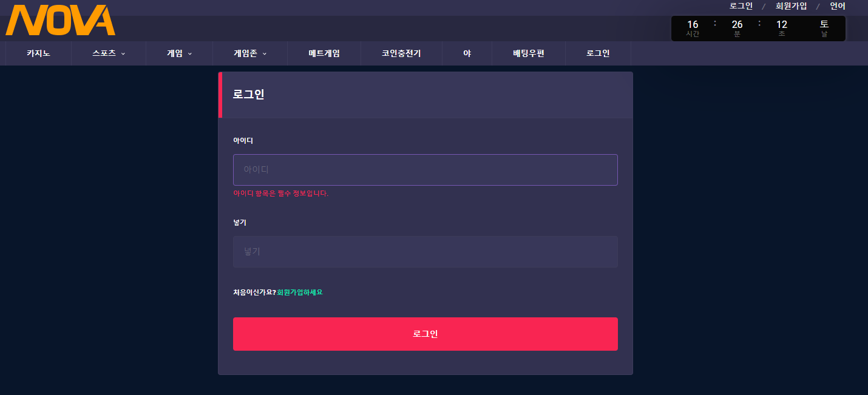This screenshot has height=395, width=868.
Task: Click the 언어 language link
Action: pos(838,6)
